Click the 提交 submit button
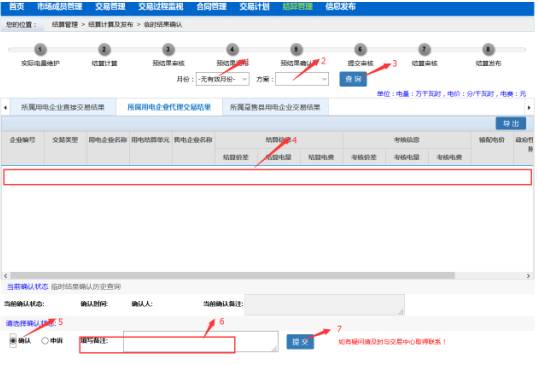537x365 pixels. coord(300,341)
